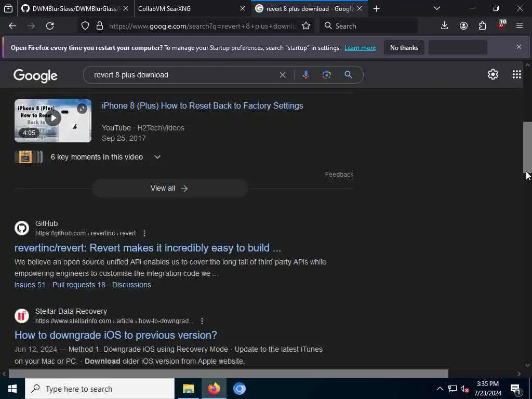Image resolution: width=532 pixels, height=399 pixels.
Task: Open Discussions sublink
Action: pyautogui.click(x=131, y=285)
